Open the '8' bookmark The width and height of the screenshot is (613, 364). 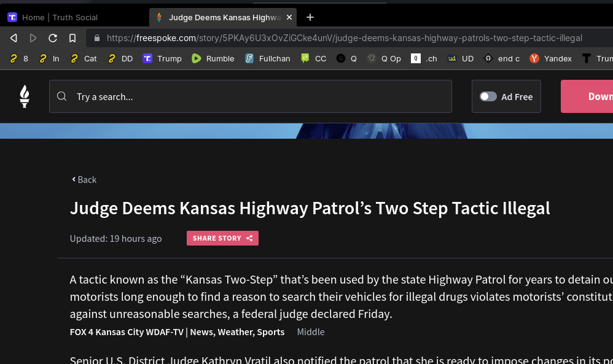pos(19,58)
